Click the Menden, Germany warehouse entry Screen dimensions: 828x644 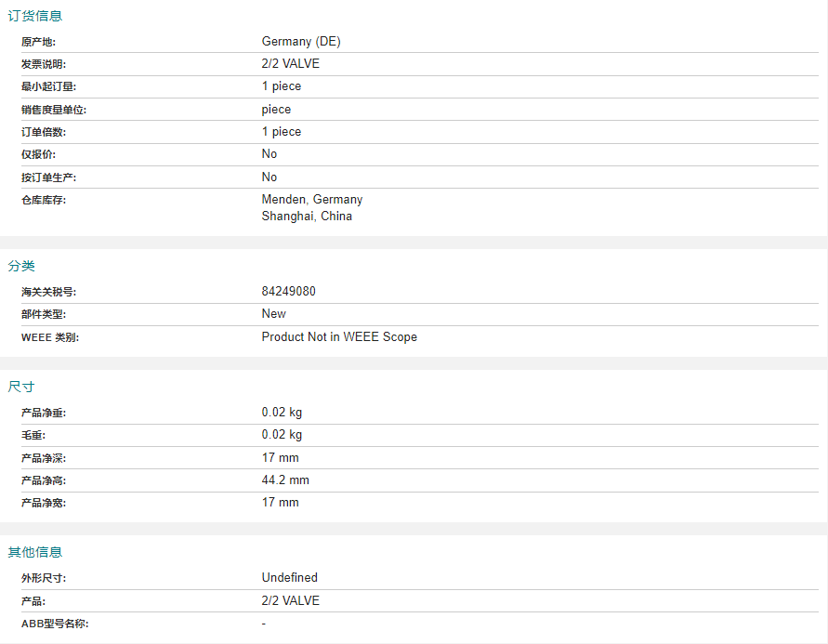pos(312,199)
